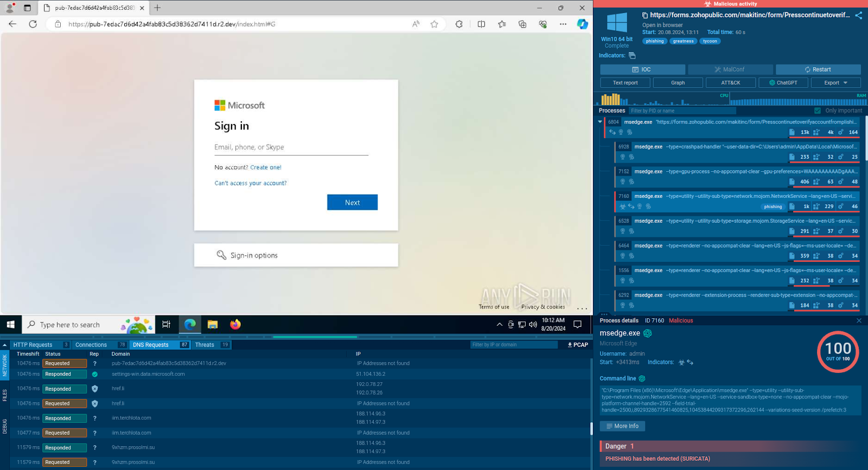The height and width of the screenshot is (470, 868).
Task: Toggle the Only important checkbox
Action: 818,111
